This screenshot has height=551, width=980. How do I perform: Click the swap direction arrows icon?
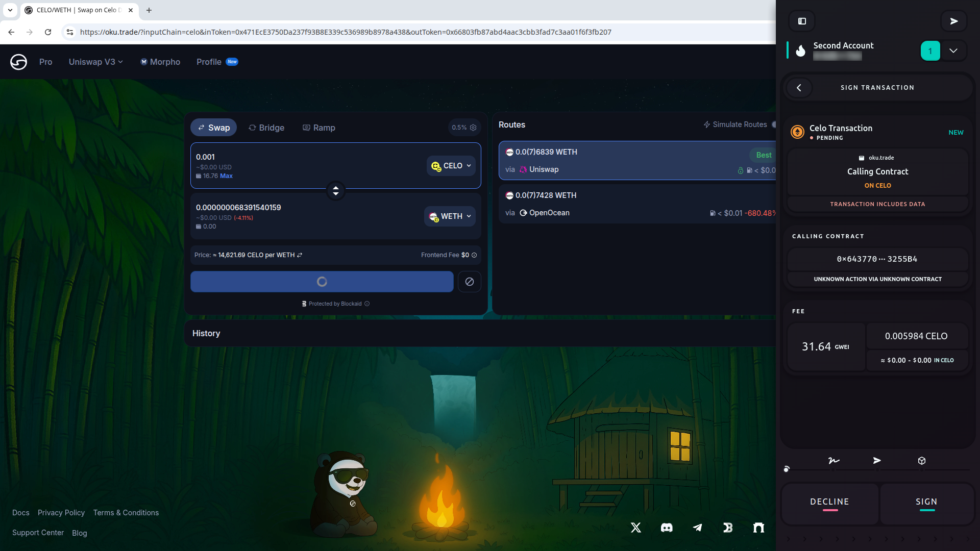click(336, 191)
